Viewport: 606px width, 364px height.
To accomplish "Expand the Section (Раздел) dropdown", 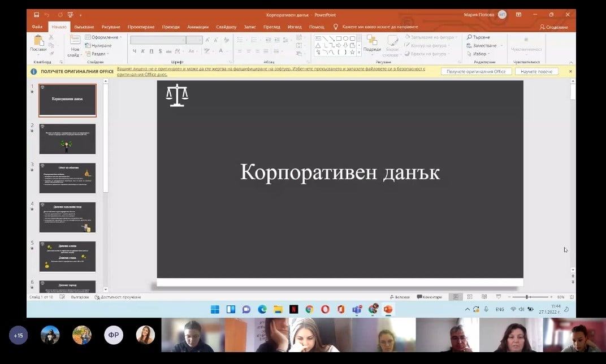I will click(x=97, y=54).
